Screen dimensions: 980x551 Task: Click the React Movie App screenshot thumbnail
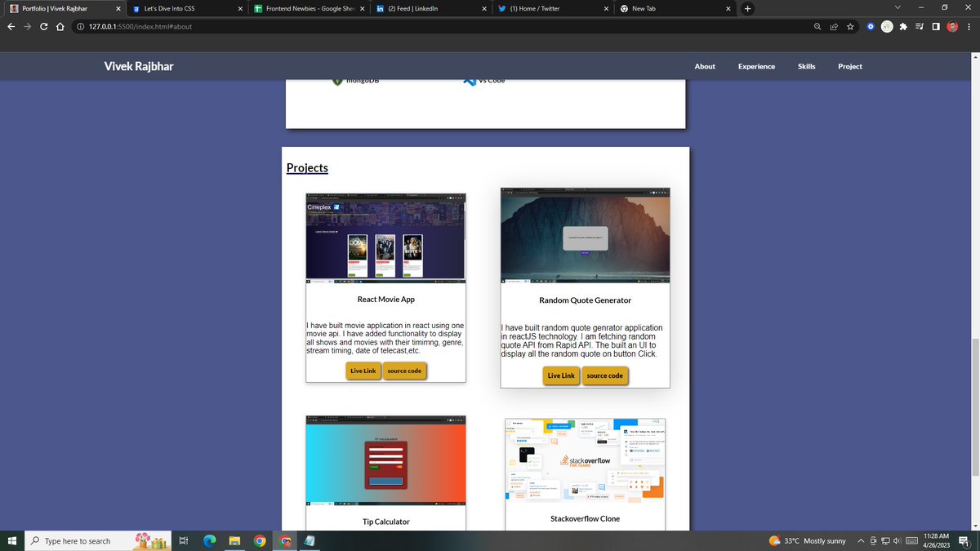click(386, 238)
